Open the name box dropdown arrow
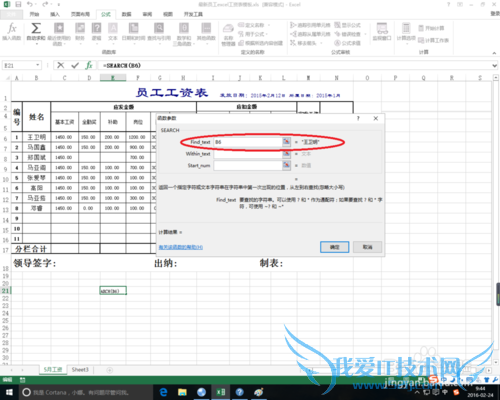This screenshot has width=500, height=400. (38, 65)
